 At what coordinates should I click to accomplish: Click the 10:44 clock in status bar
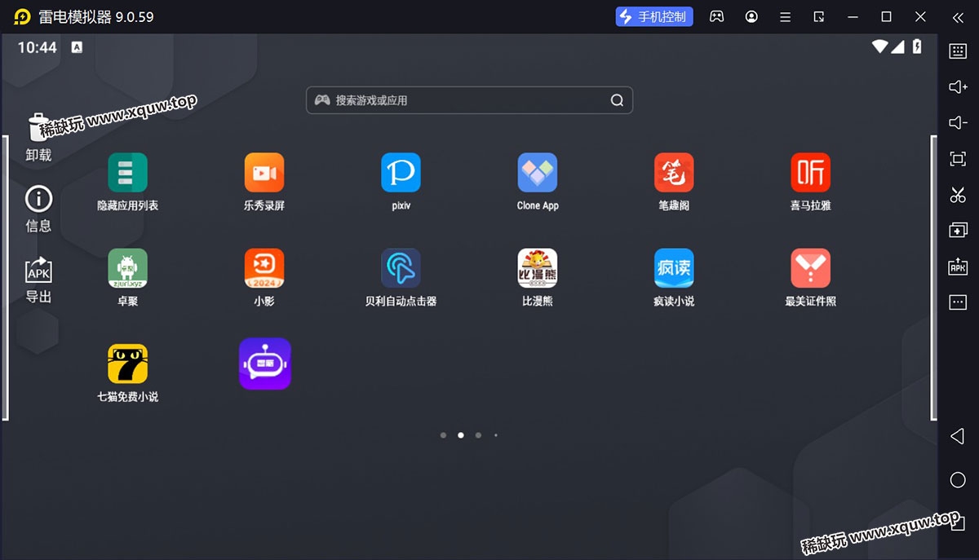37,47
